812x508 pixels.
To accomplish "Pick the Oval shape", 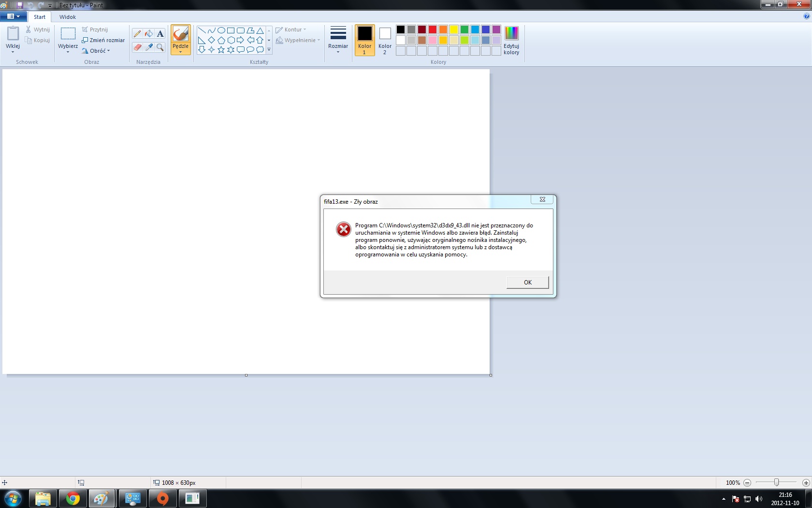I will [221, 30].
